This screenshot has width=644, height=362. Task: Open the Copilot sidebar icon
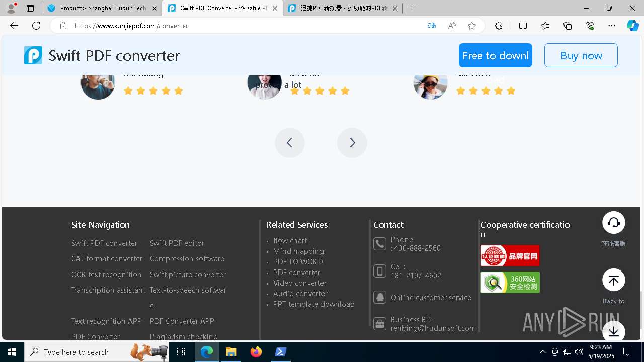click(632, 26)
